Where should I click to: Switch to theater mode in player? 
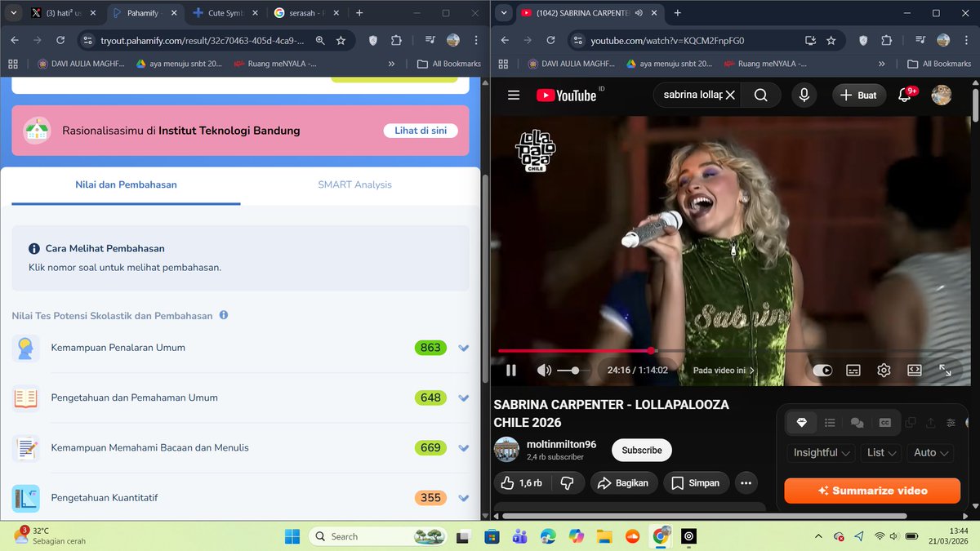click(915, 370)
